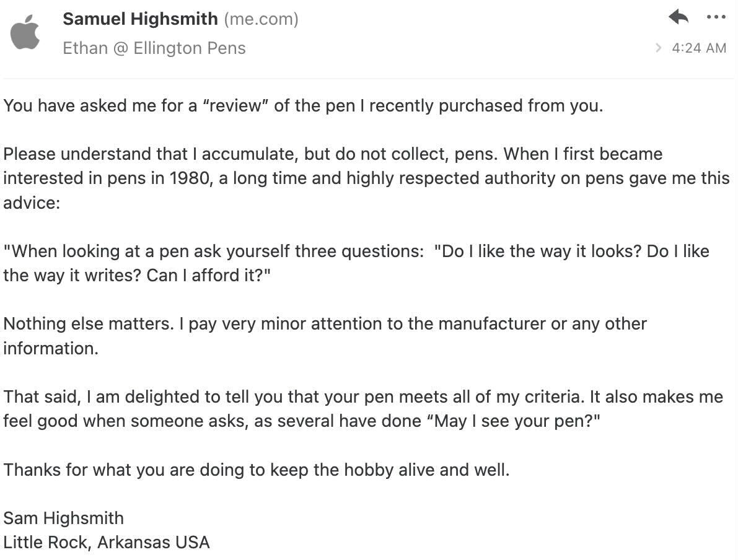
Task: Click recipient Ethan @ Ellington Pens
Action: [x=154, y=48]
